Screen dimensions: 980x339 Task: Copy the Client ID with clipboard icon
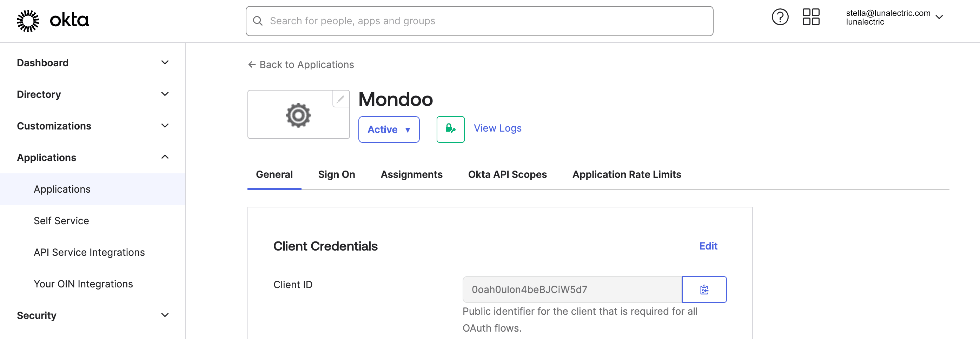(704, 289)
